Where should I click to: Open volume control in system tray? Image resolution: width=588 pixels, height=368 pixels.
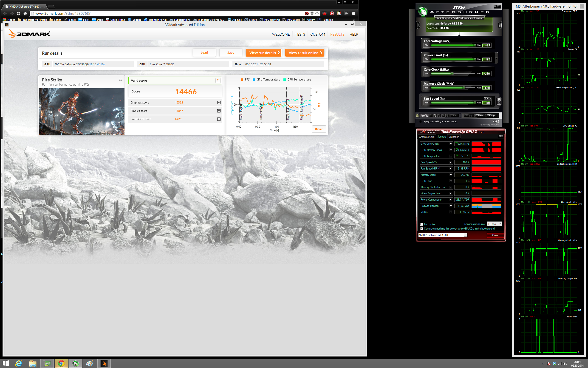tap(565, 364)
